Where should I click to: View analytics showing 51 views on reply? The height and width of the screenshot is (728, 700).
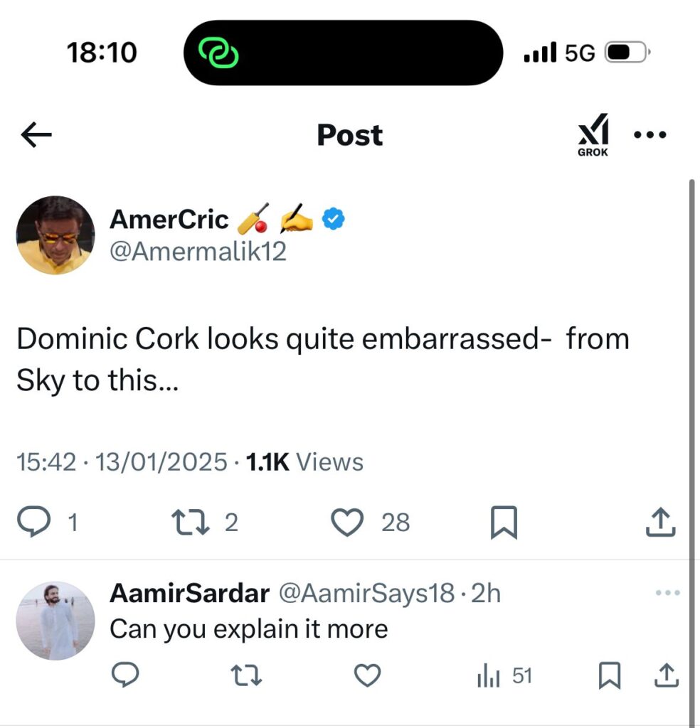[x=504, y=675]
